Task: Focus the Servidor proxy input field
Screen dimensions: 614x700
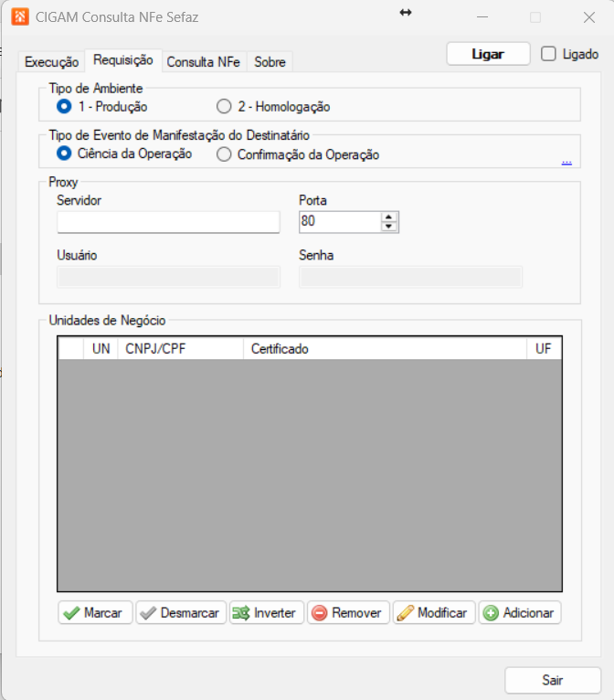Action: 168,222
